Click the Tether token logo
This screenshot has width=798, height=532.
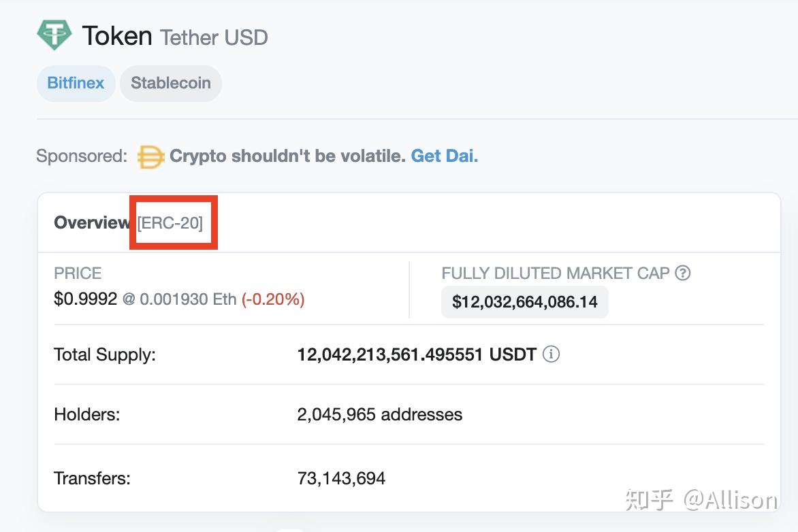(x=57, y=33)
